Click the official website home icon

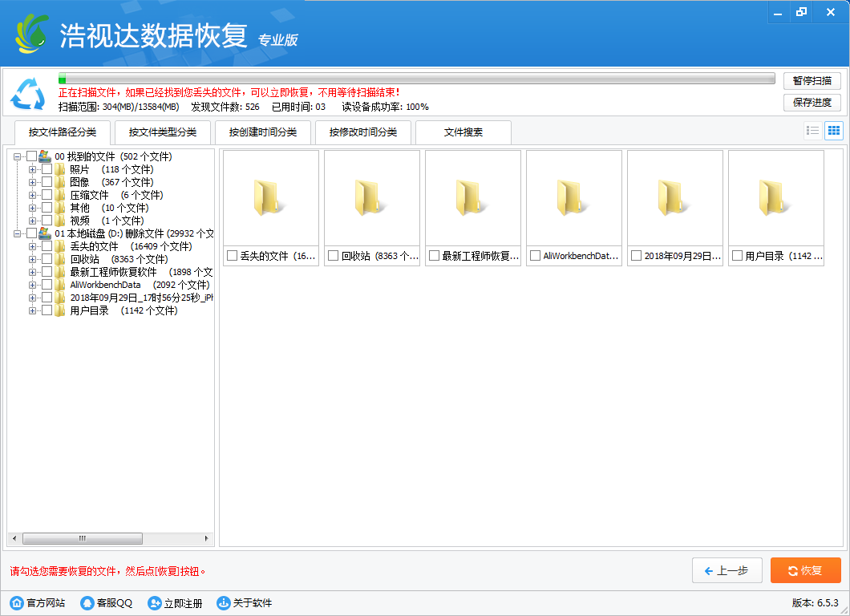17,603
